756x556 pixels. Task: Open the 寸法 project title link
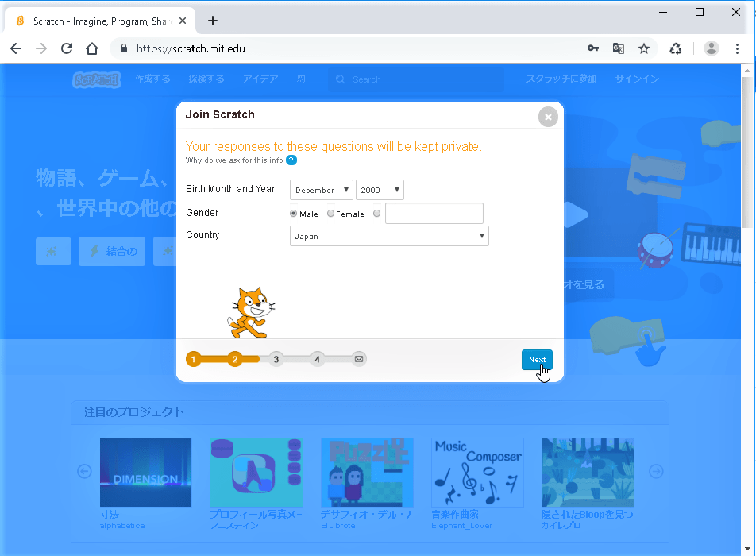point(110,515)
